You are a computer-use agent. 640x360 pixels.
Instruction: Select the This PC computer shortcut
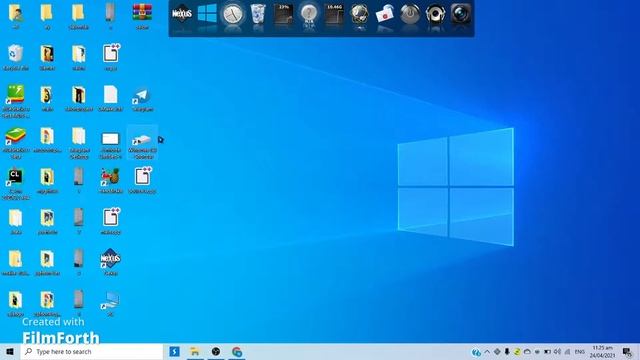click(111, 301)
